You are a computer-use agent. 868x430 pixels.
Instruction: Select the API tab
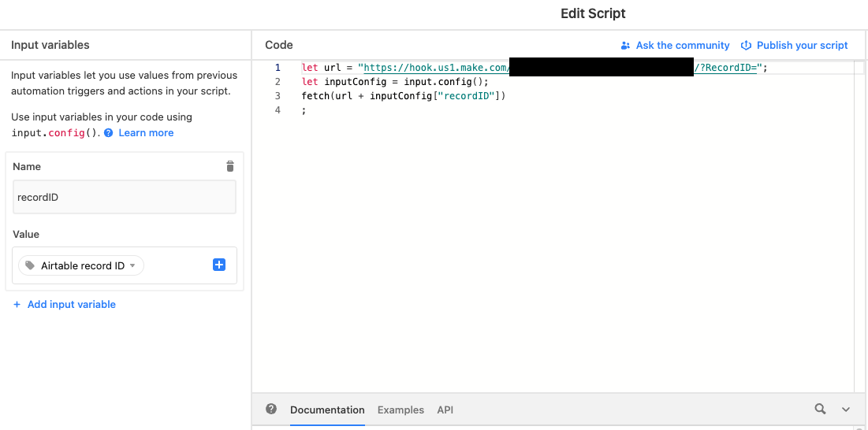[x=445, y=410]
